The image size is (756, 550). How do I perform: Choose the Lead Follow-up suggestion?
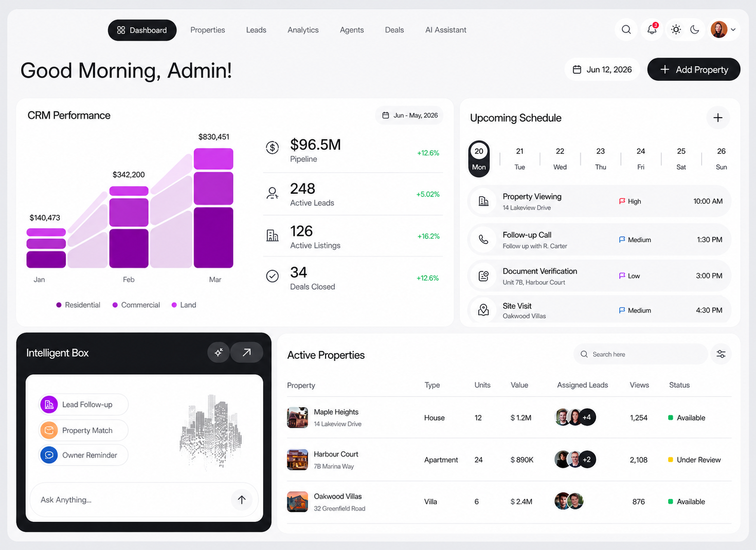(83, 405)
